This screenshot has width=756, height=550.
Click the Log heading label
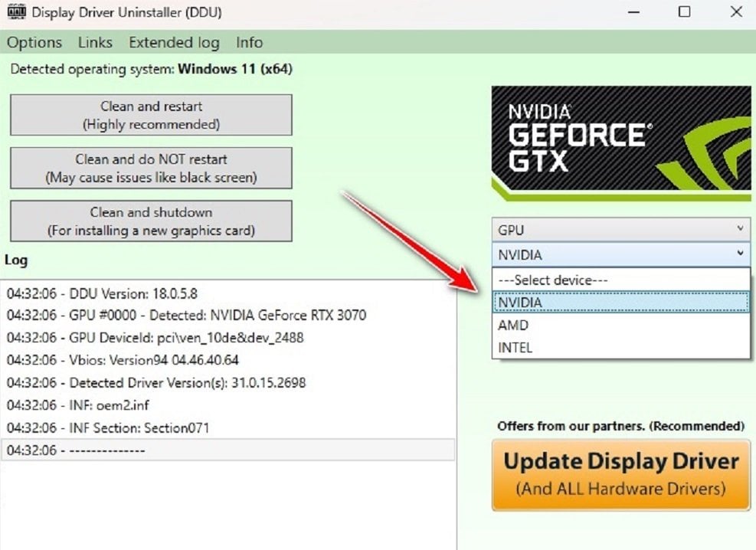tap(16, 260)
